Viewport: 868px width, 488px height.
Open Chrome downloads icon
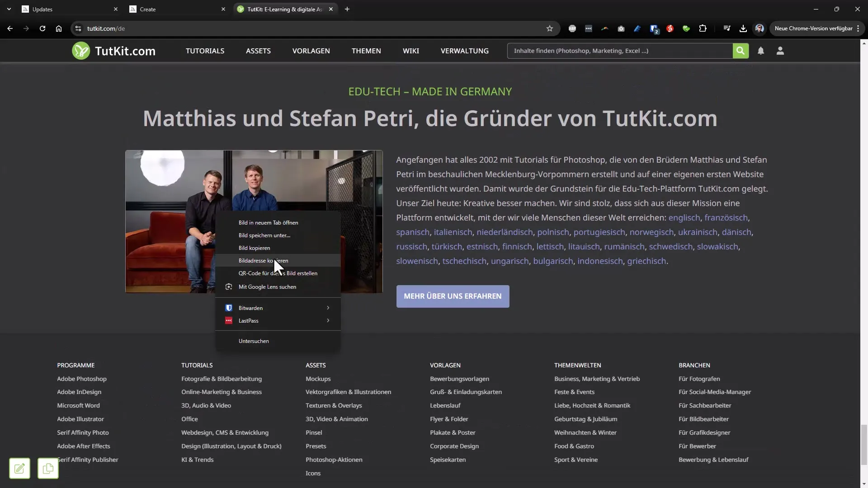coord(743,28)
